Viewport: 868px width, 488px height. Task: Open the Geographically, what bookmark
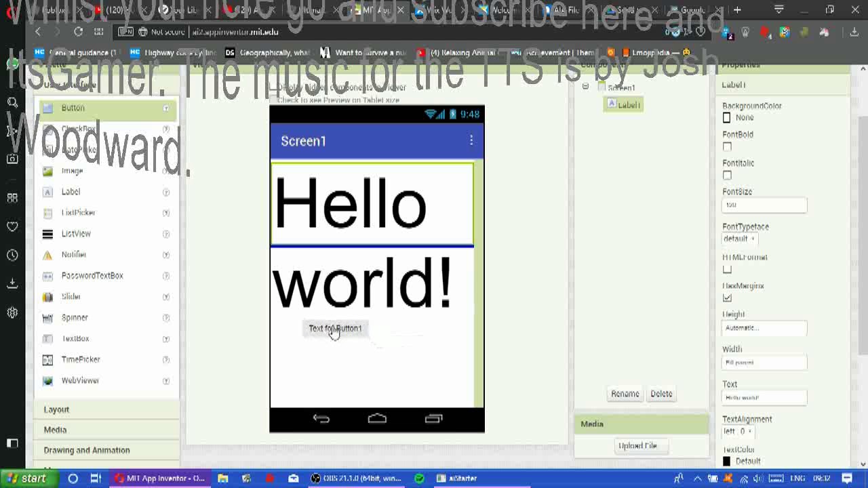pyautogui.click(x=268, y=52)
